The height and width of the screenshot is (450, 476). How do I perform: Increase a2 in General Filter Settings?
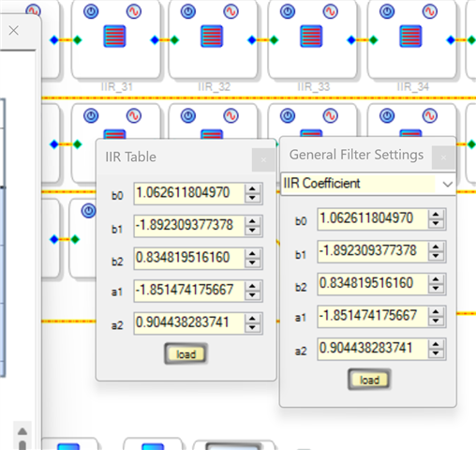(436, 344)
